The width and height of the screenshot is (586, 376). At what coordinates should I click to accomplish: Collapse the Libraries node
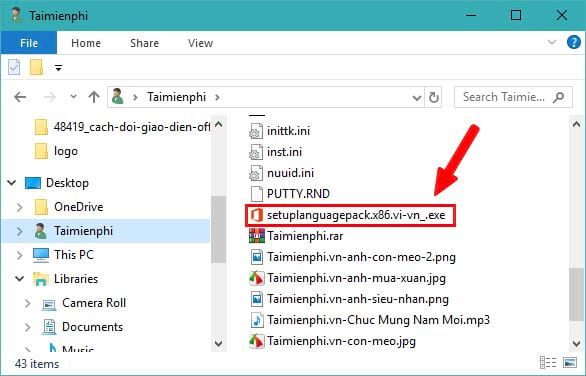(19, 279)
